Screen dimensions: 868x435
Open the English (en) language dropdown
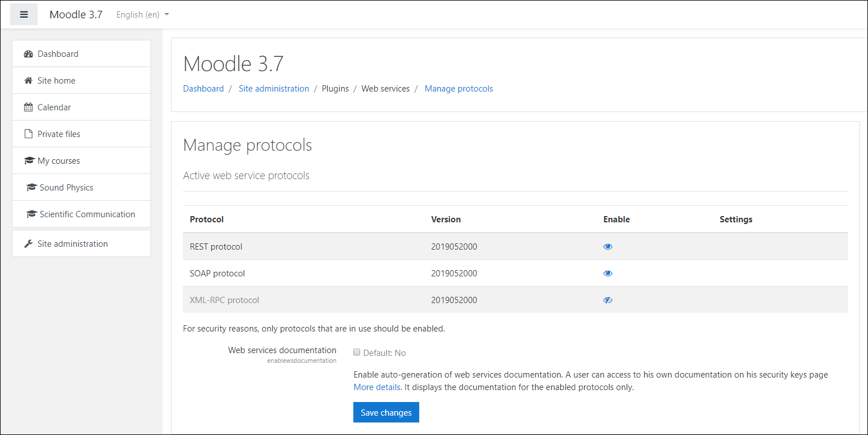click(x=143, y=15)
